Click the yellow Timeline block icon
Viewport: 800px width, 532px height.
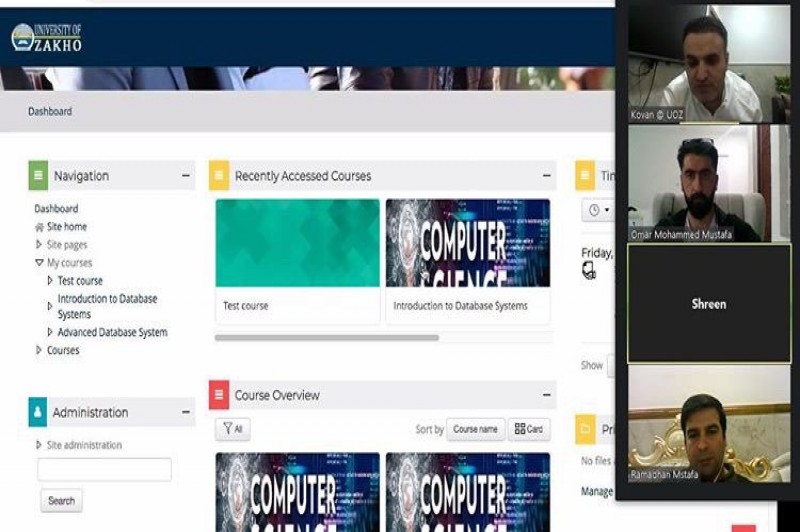(x=585, y=176)
